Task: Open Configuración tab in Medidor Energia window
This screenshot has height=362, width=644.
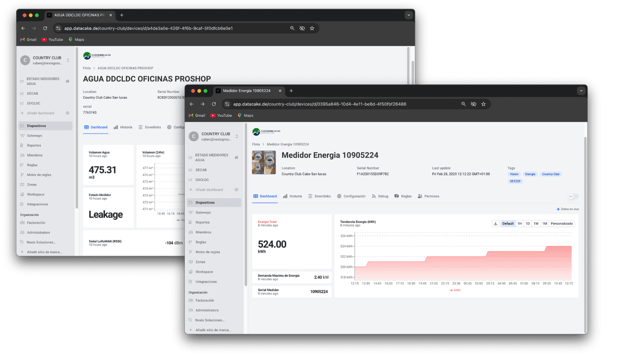Action: (351, 196)
